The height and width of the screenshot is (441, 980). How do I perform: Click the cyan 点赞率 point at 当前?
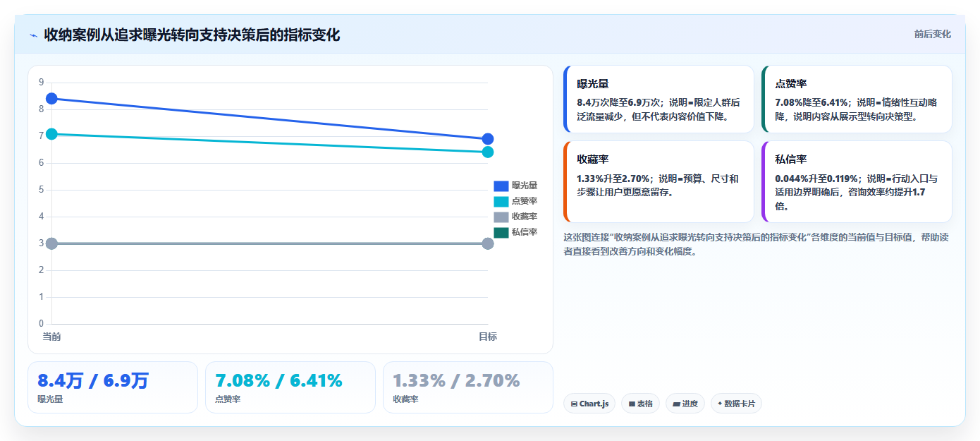pos(51,134)
